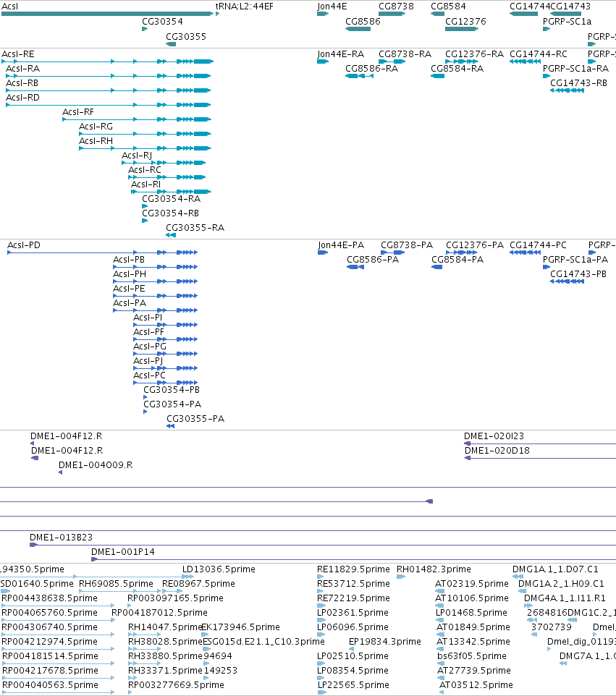616x696 pixels.
Task: Click the Acsl-RI transcript label
Action: (145, 184)
